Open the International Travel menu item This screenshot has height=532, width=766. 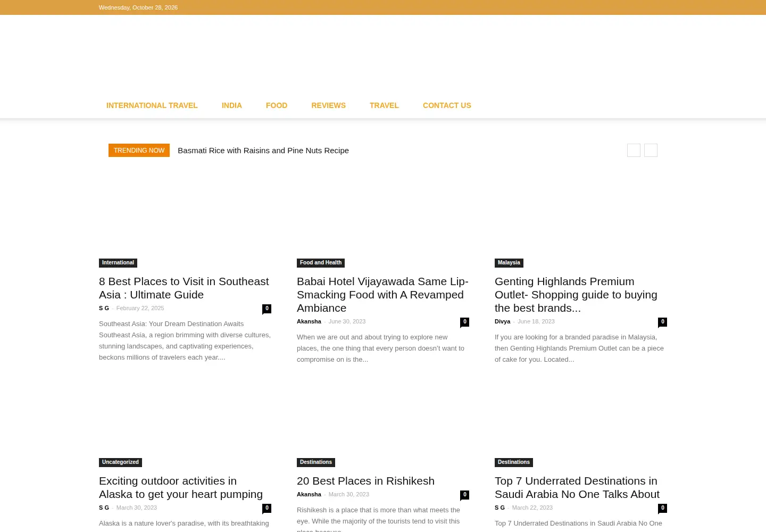point(152,105)
